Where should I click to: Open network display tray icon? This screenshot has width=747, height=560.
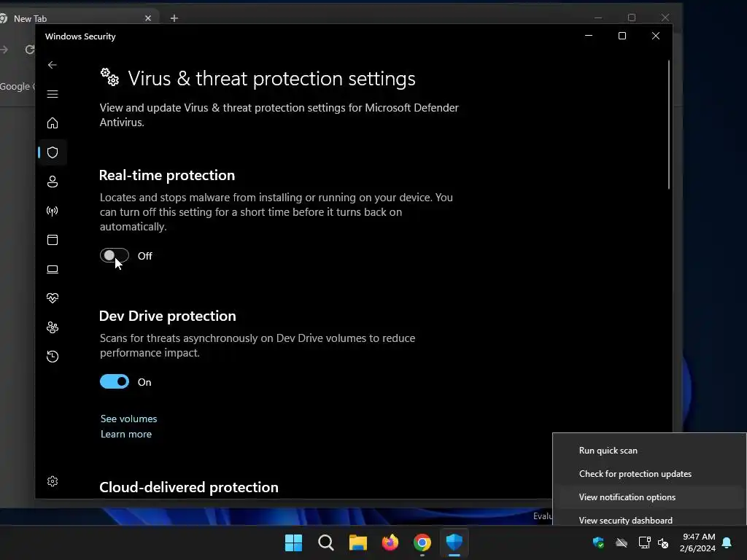tap(645, 542)
